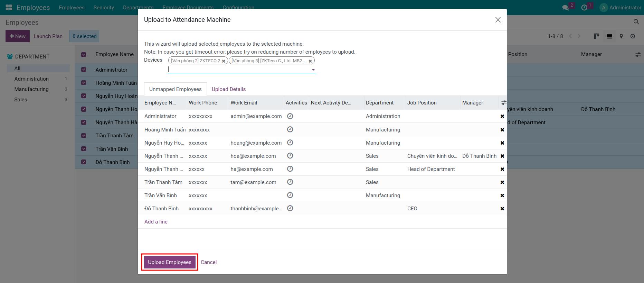The height and width of the screenshot is (283, 644).
Task: Open activity clock for Hoàng Minh Tuấn row
Action: (290, 129)
